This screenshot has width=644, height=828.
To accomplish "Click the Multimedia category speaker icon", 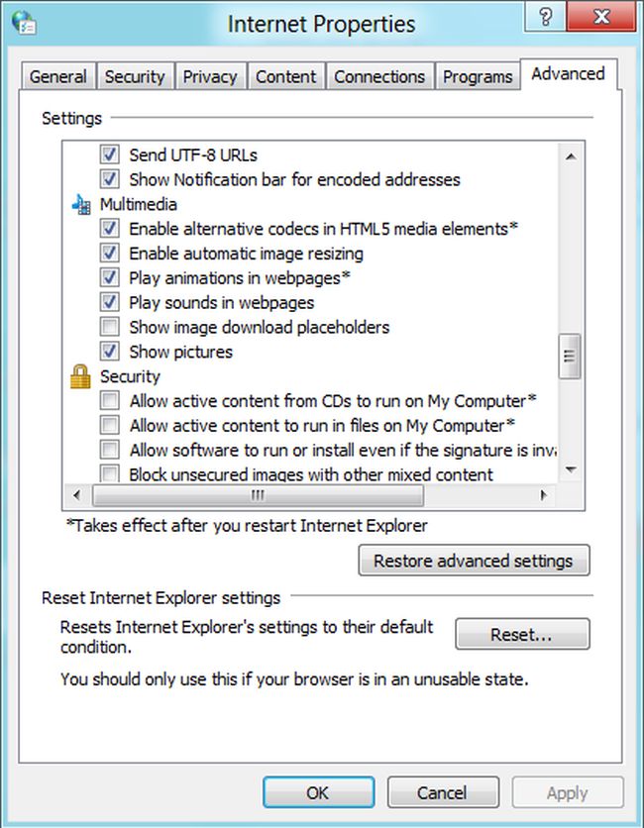I will click(x=83, y=204).
